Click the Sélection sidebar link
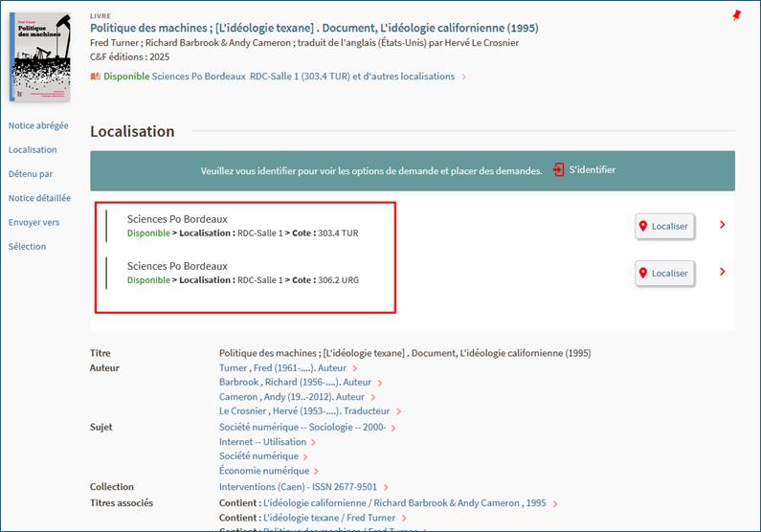Viewport: 761px width, 532px height. tap(27, 246)
